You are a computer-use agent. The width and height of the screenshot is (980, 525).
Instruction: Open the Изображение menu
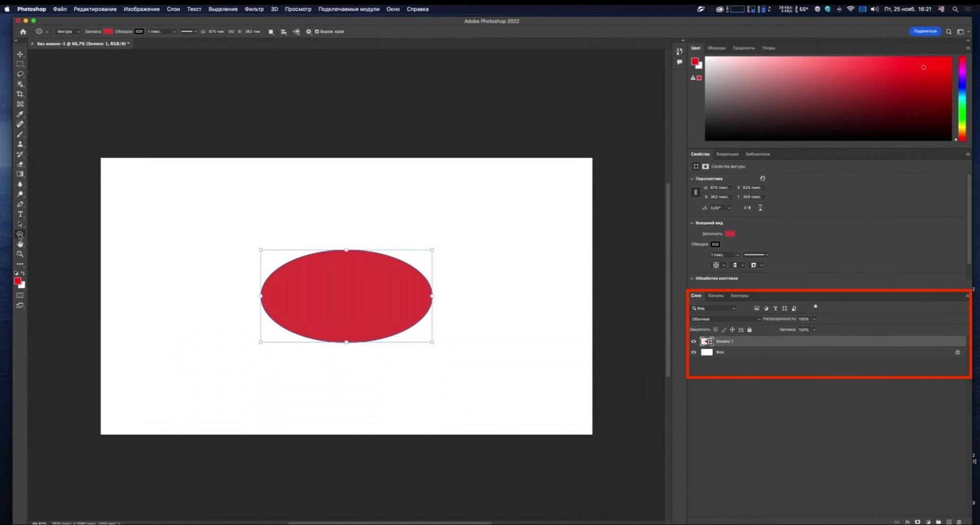[x=141, y=9]
